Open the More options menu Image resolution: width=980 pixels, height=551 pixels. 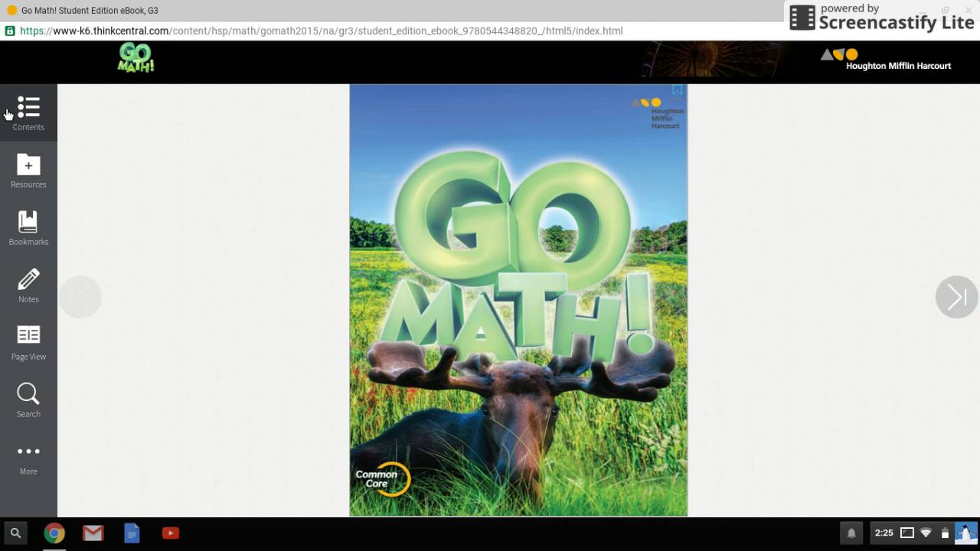[x=28, y=459]
